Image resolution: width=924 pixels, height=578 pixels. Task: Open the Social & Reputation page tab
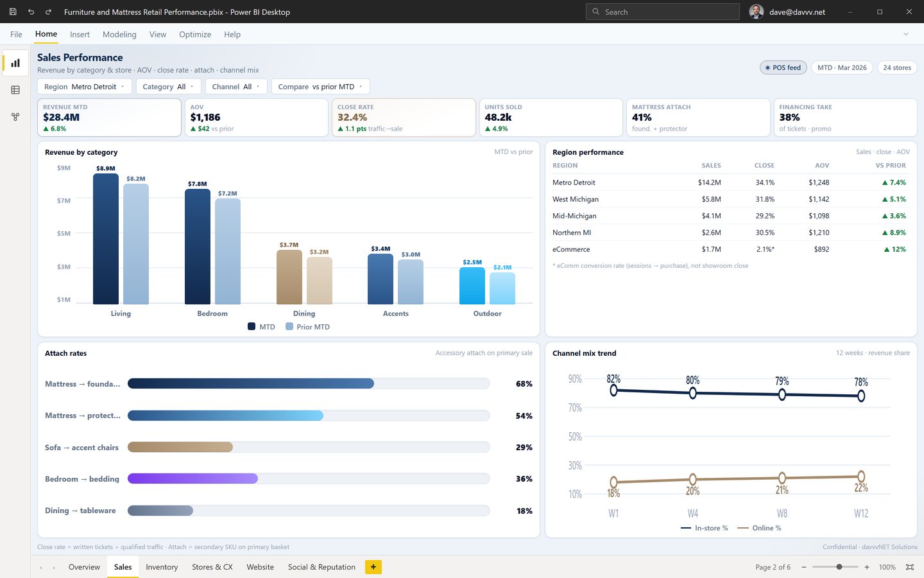321,567
